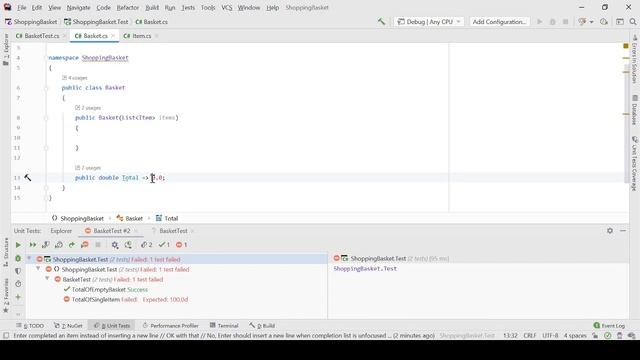Click the disabled Debug bug icon in toolbar
640x360 pixels.
[x=553, y=22]
